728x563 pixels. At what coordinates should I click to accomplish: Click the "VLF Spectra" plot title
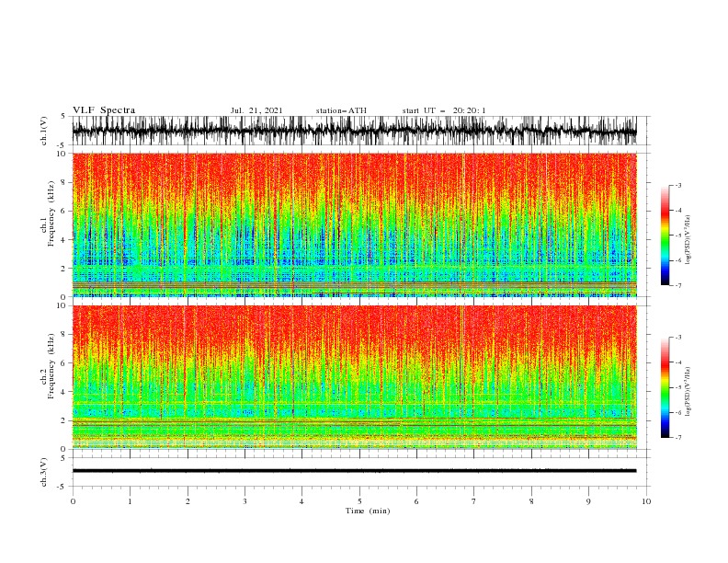pyautogui.click(x=104, y=110)
